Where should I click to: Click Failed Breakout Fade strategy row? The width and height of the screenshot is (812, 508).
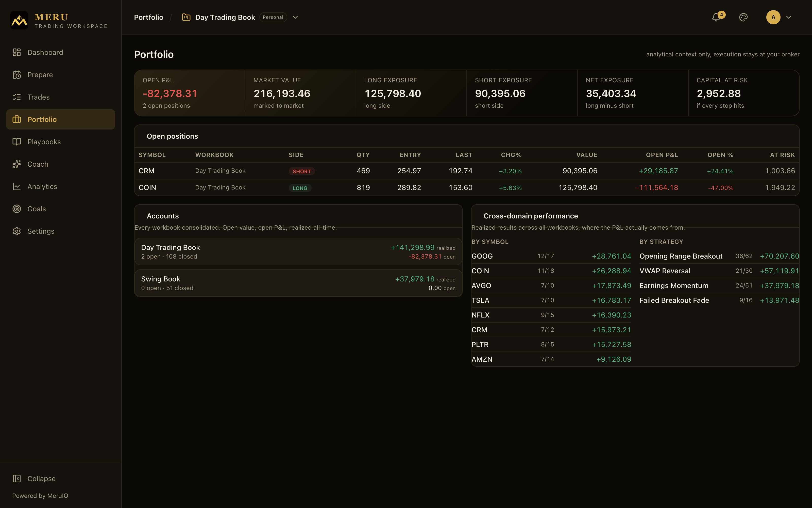pyautogui.click(x=719, y=300)
